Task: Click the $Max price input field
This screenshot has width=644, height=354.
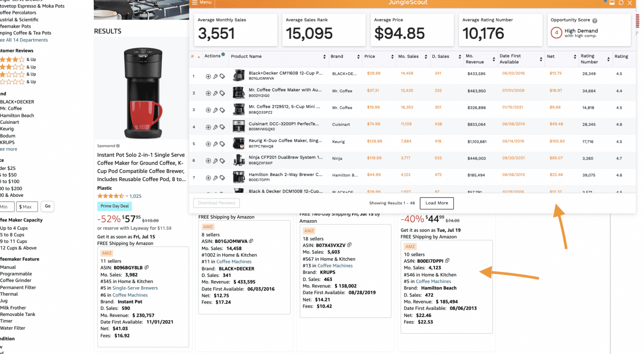Action: (27, 206)
